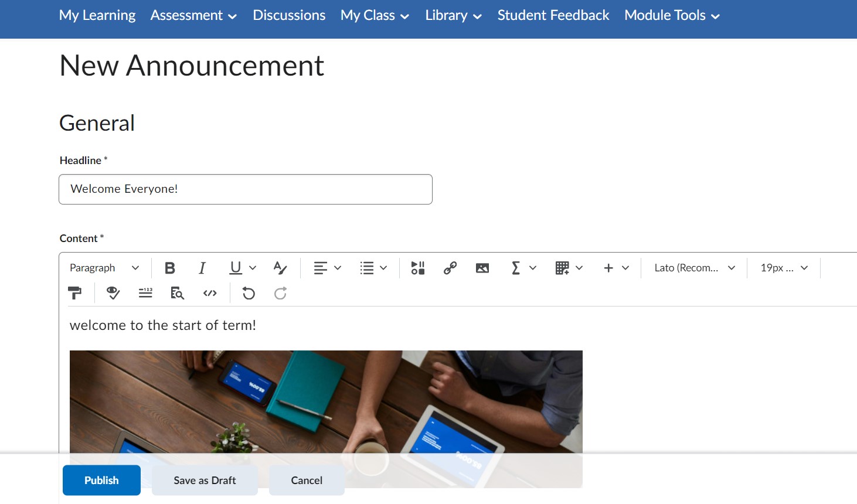Click the insert image icon

pos(482,268)
